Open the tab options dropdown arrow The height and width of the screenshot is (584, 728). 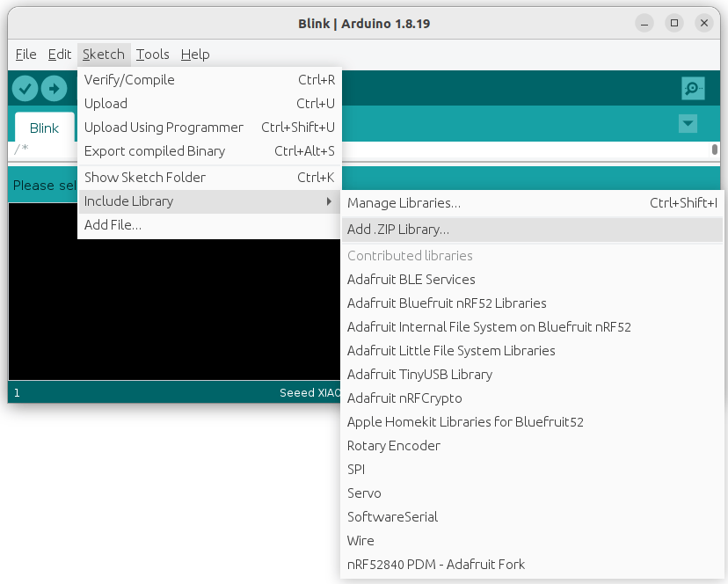pos(688,124)
